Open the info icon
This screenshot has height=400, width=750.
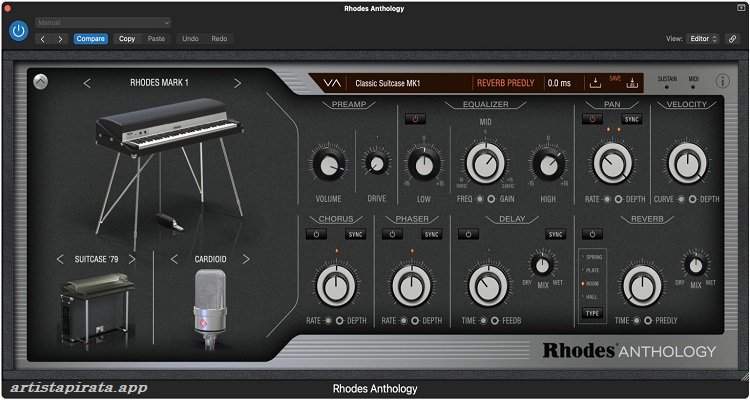(x=723, y=81)
